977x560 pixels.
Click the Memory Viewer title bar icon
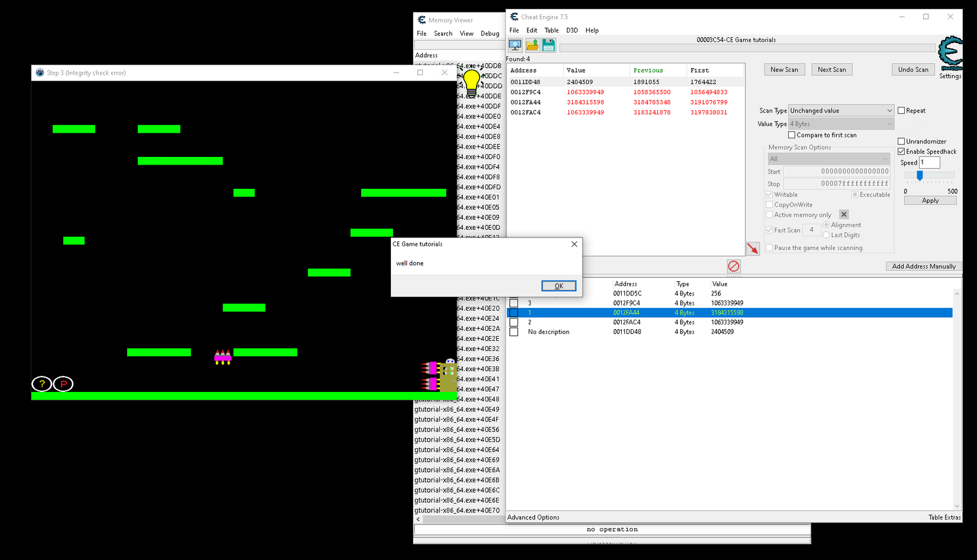click(422, 20)
